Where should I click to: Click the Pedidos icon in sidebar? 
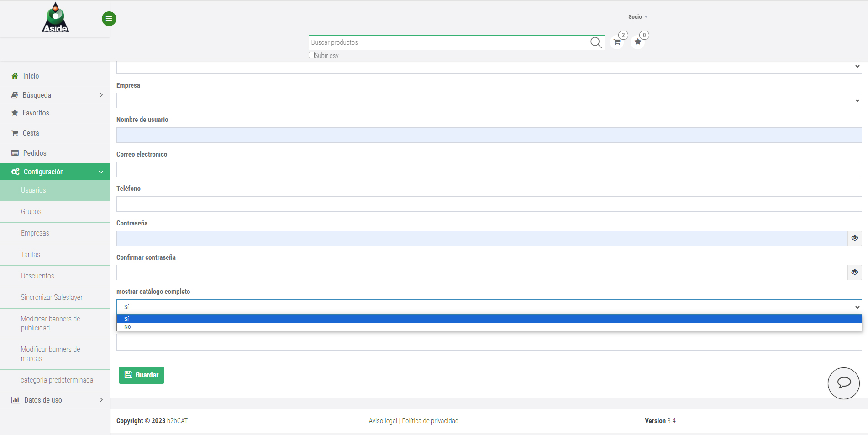coord(15,153)
